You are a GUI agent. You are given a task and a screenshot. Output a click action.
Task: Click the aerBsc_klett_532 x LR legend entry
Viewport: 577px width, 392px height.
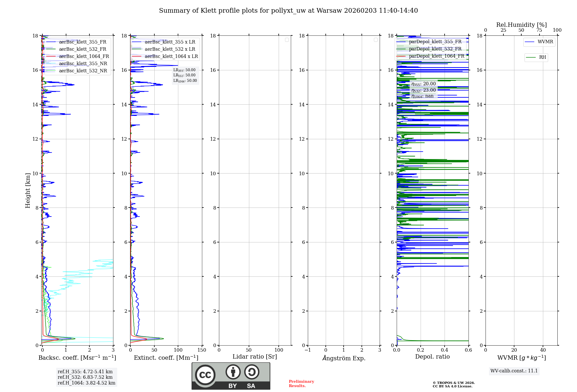(170, 49)
